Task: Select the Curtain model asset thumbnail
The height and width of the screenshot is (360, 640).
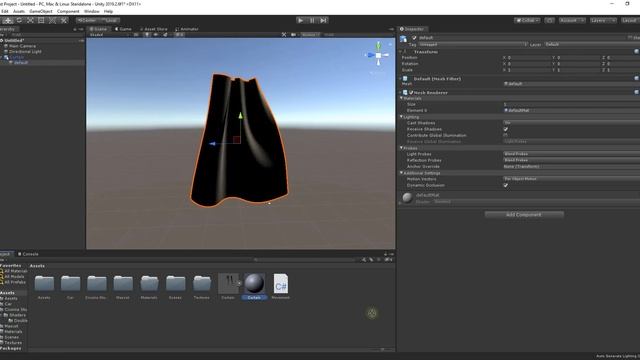Action: coord(228,283)
